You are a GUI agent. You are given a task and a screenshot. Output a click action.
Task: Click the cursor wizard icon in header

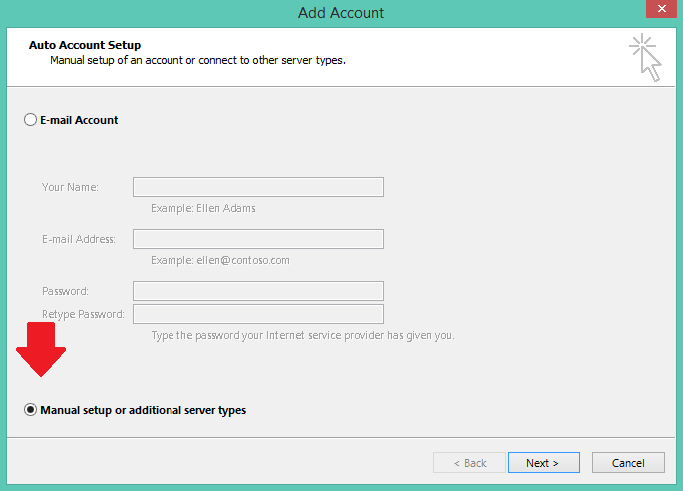(645, 58)
